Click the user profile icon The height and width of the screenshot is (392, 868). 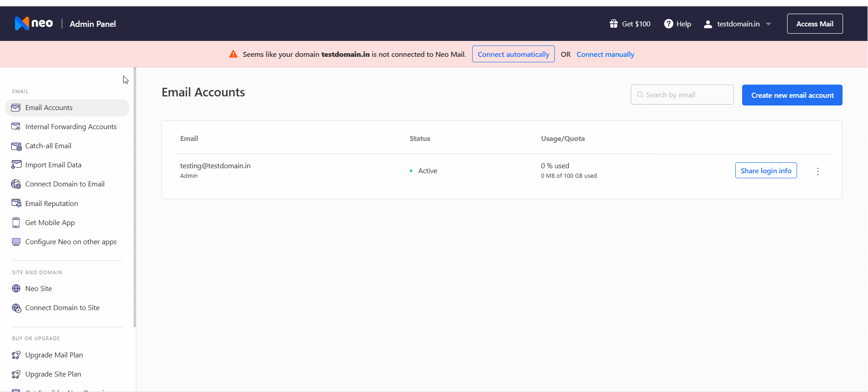pos(708,24)
